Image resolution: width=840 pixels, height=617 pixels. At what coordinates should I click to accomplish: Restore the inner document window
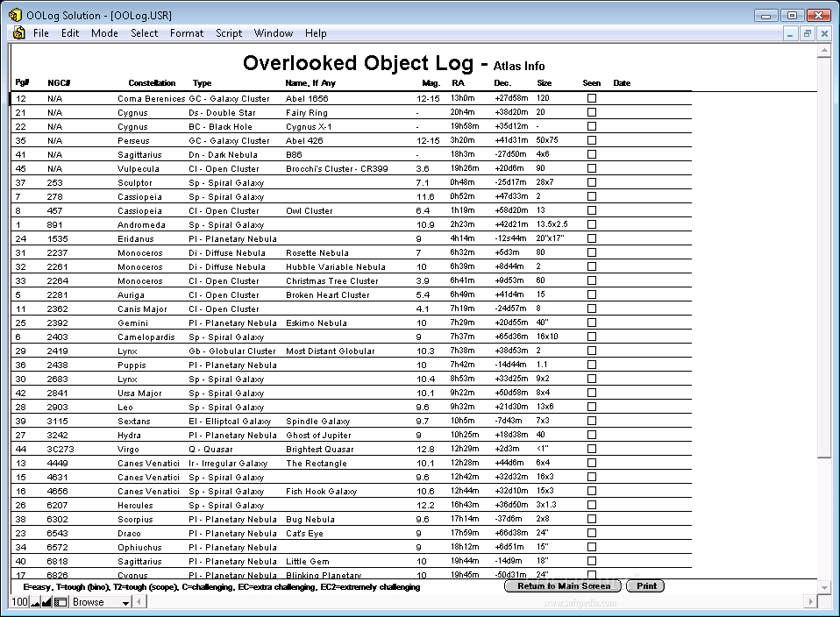click(807, 33)
